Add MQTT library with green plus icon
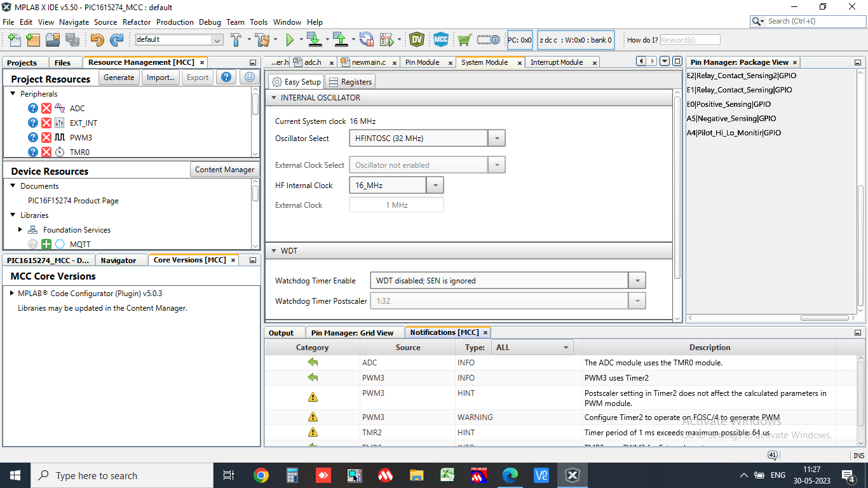The height and width of the screenshot is (488, 868). (46, 244)
